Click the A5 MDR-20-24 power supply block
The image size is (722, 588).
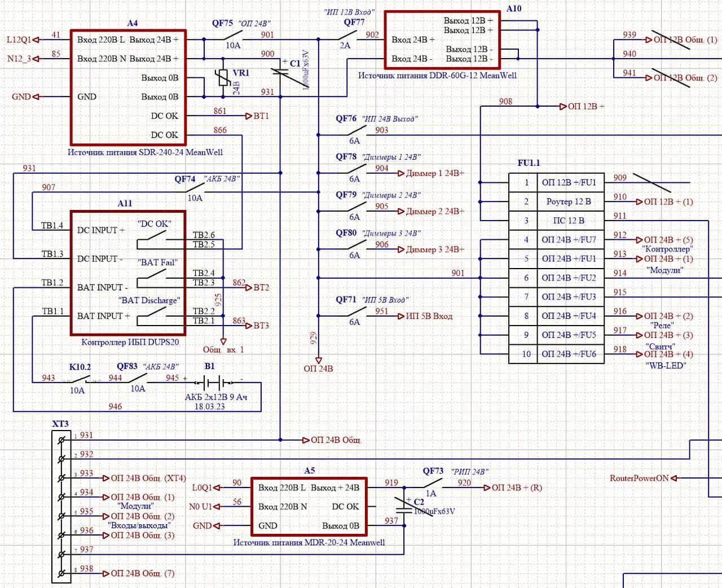pos(309,506)
